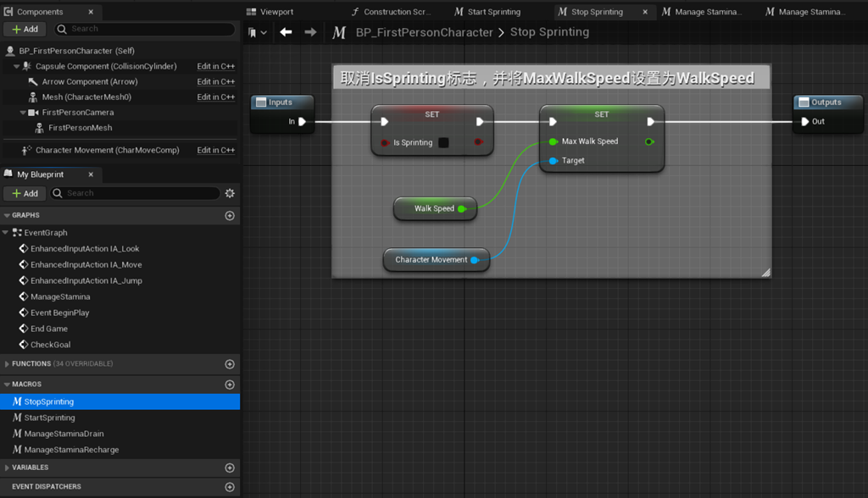Image resolution: width=868 pixels, height=498 pixels.
Task: Click the Components search field
Action: tap(145, 29)
